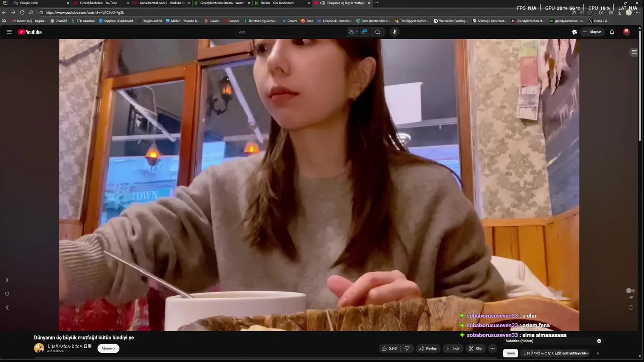Click the browser back arrow
This screenshot has height=362, width=644.
(x=4, y=12)
